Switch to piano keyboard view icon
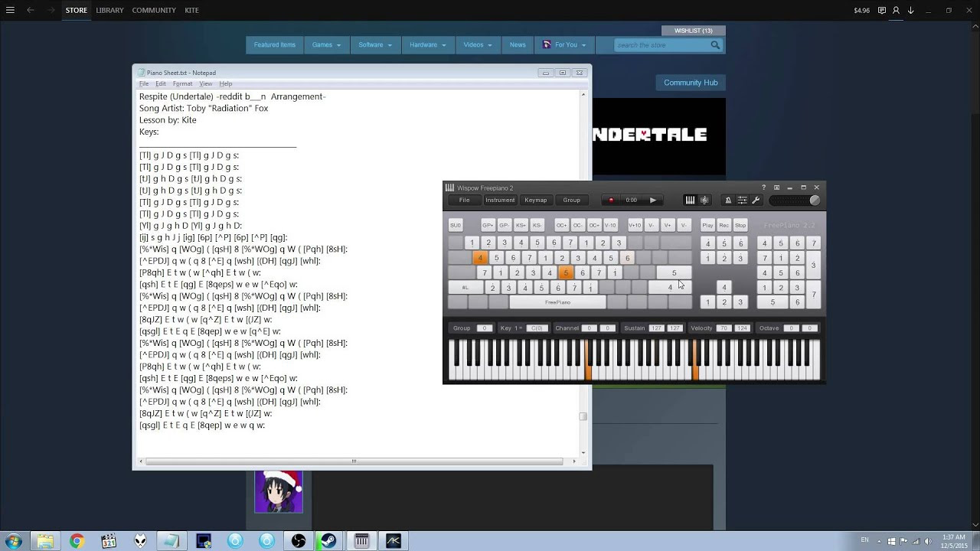This screenshot has height=551, width=980. tap(690, 201)
